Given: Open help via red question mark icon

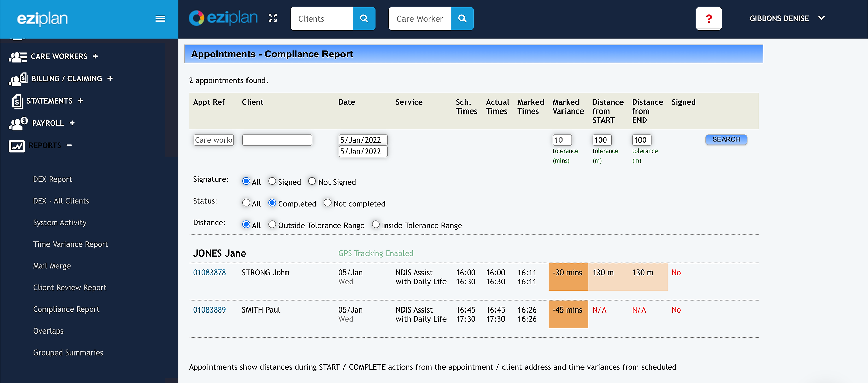Looking at the screenshot, I should (709, 19).
